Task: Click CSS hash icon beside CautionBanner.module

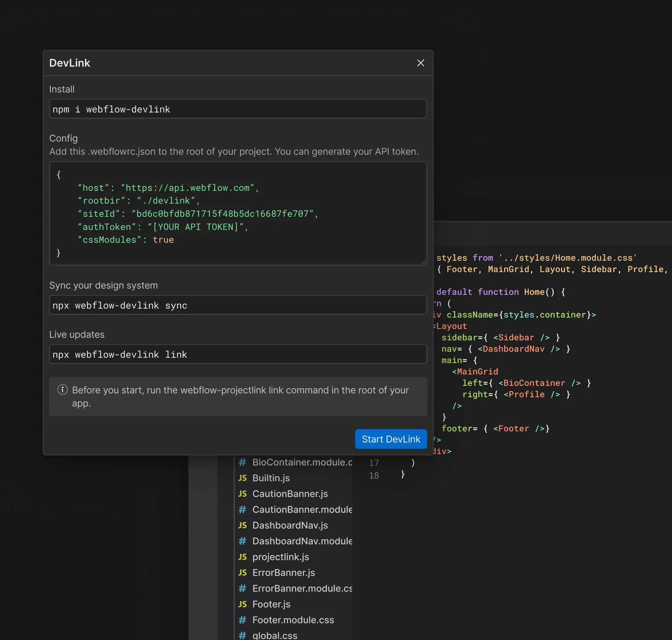Action: pos(242,510)
